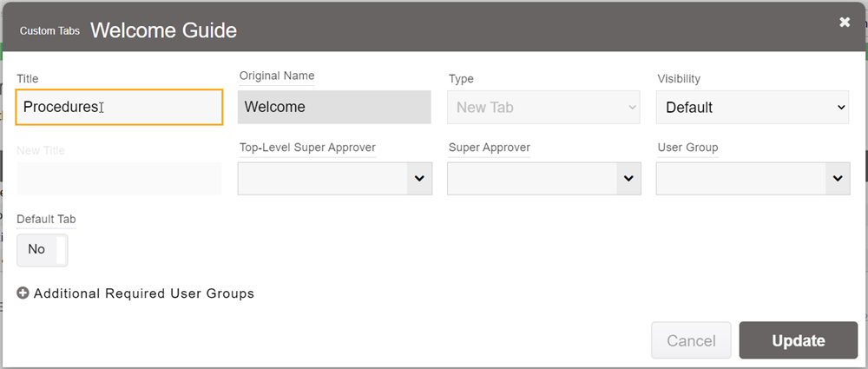Click the Default Tab label text

coord(46,219)
